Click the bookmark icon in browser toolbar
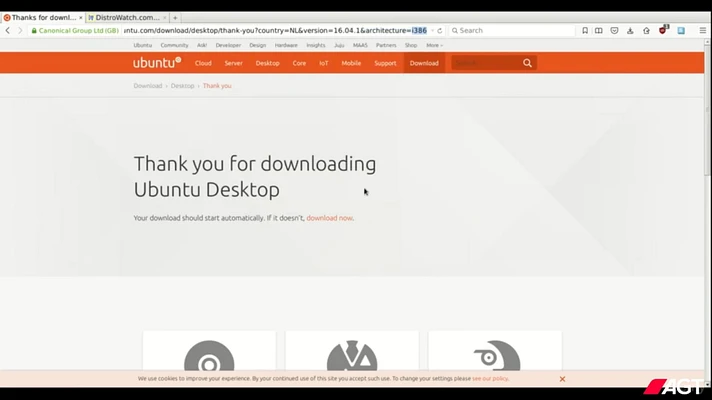 (585, 30)
